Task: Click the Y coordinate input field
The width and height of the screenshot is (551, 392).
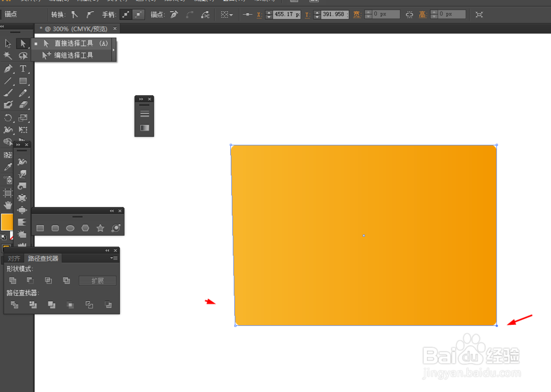Action: [334, 14]
